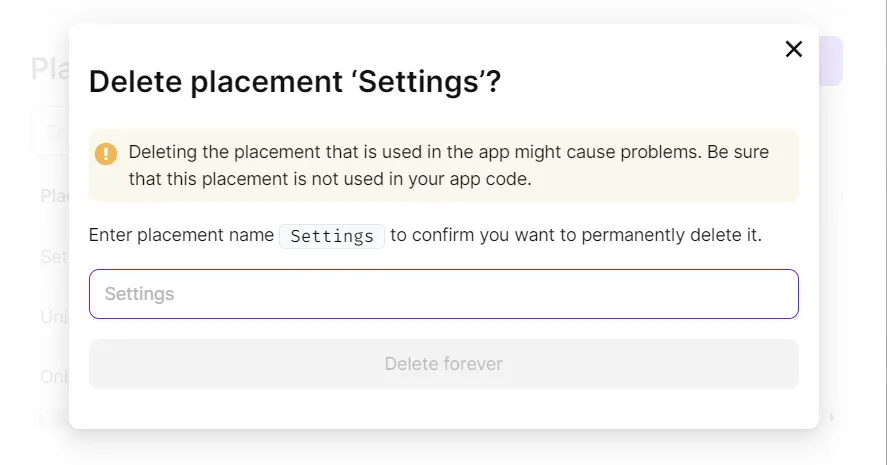Click the orange warning icon
This screenshot has width=887, height=465.
click(106, 154)
